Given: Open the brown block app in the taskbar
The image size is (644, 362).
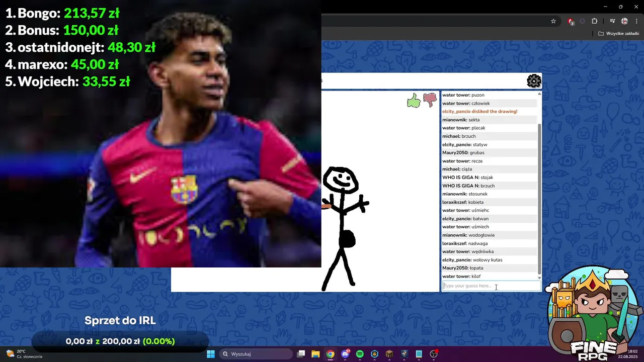Looking at the screenshot, I should point(389,354).
